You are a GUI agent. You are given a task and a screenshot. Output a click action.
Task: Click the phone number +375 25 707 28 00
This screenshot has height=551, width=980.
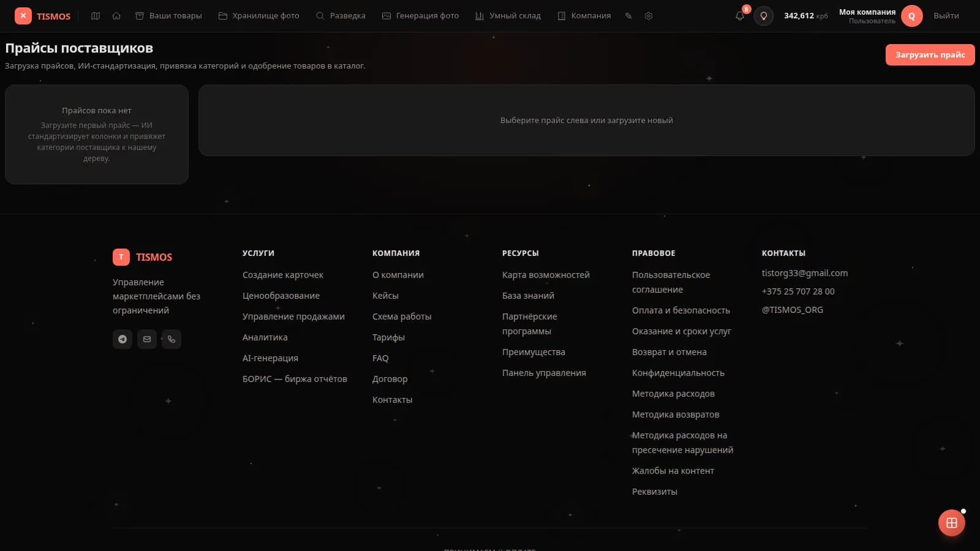click(798, 291)
